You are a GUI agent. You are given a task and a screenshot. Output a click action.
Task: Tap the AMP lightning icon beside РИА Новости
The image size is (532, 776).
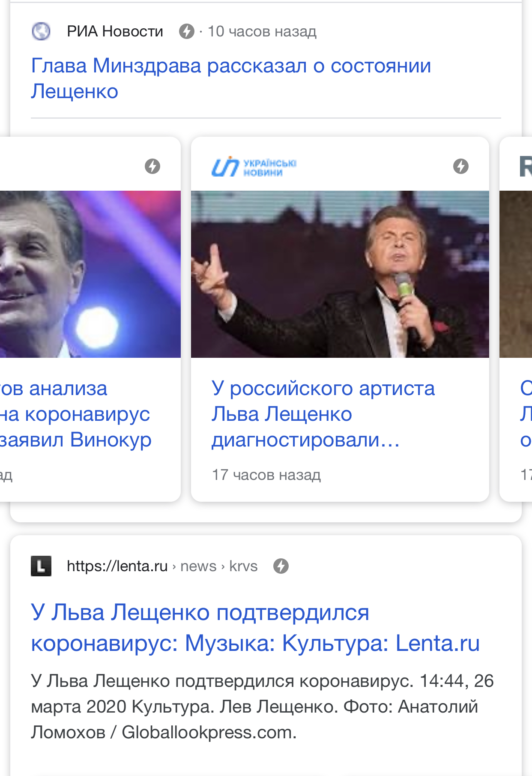[186, 31]
